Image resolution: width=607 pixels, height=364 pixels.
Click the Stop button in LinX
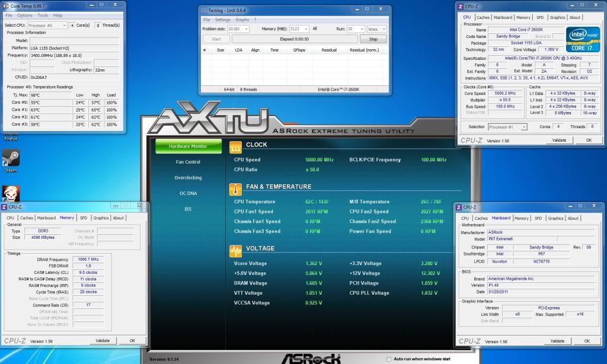(x=373, y=39)
